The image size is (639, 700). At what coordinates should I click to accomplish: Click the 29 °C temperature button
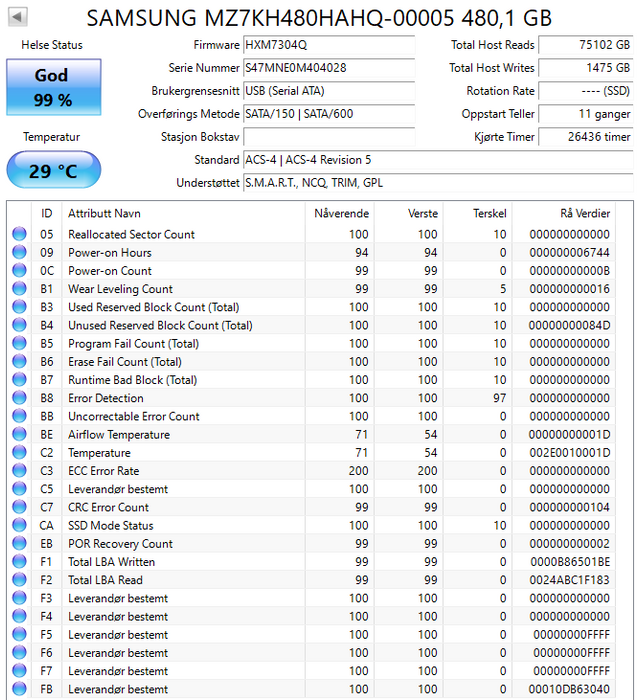52,171
